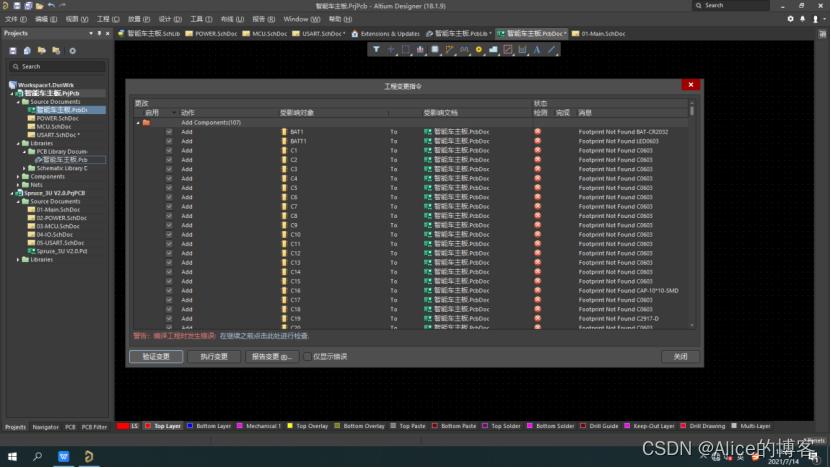The image size is (831, 468).
Task: Open 文件 (F) menu
Action: [15, 19]
